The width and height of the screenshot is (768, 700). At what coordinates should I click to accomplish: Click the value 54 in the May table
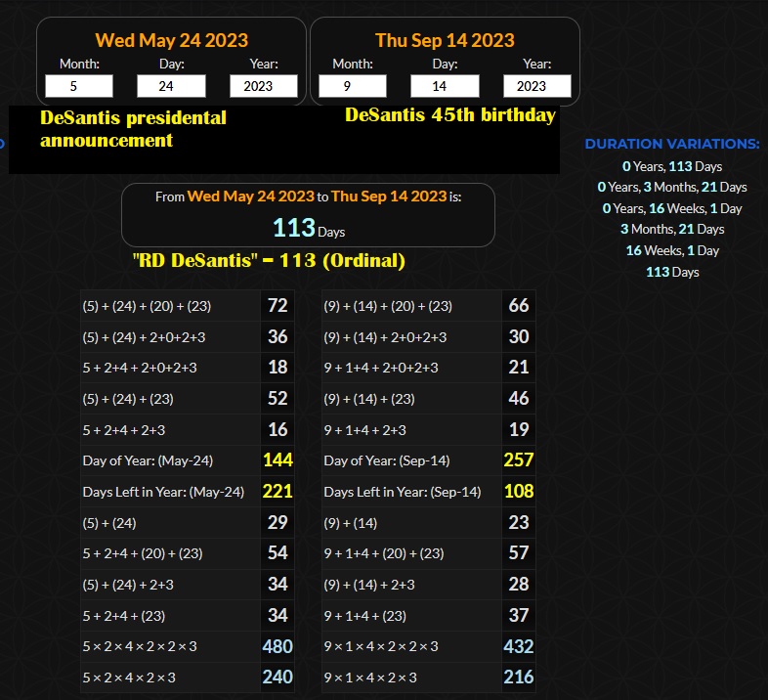click(277, 553)
